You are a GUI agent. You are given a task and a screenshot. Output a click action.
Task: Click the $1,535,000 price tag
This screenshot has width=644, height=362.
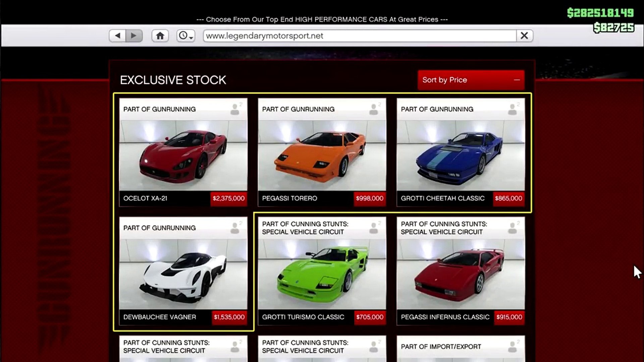click(229, 317)
